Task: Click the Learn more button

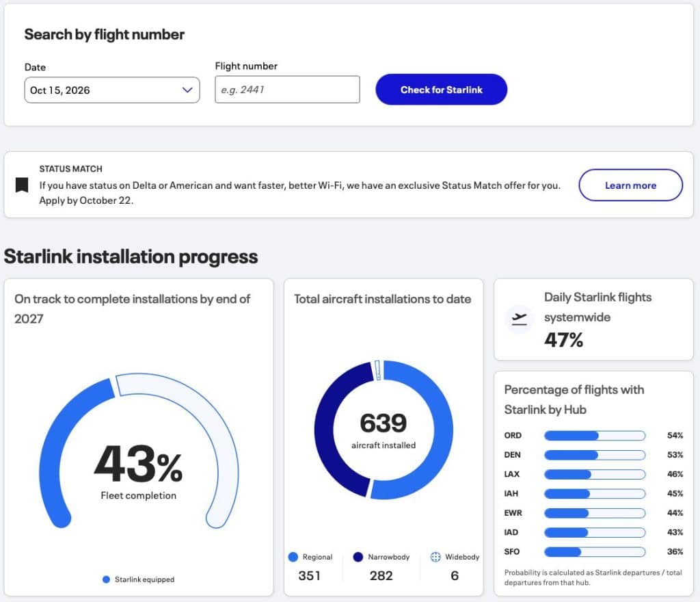Action: coord(630,185)
